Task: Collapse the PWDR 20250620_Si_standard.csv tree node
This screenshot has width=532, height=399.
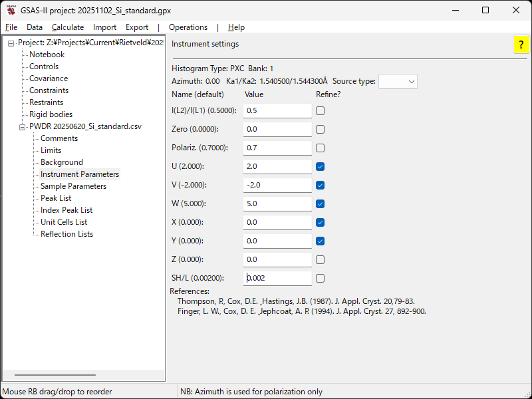Action: [23, 126]
